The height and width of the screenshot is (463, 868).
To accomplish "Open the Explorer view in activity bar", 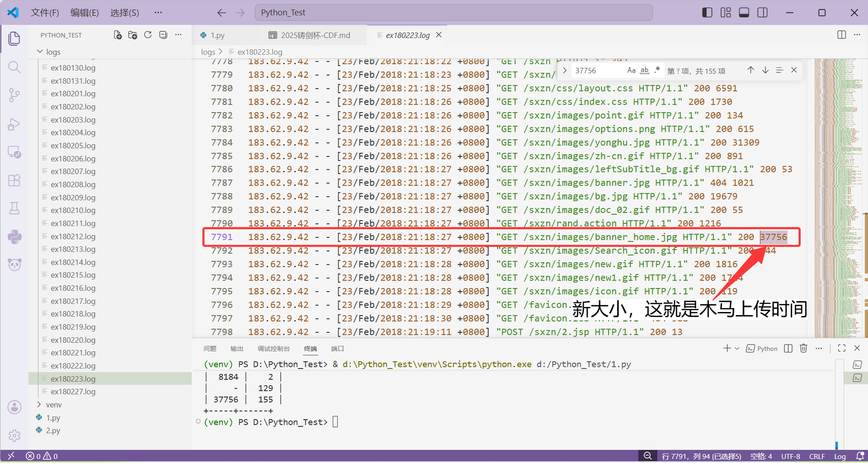I will [14, 38].
